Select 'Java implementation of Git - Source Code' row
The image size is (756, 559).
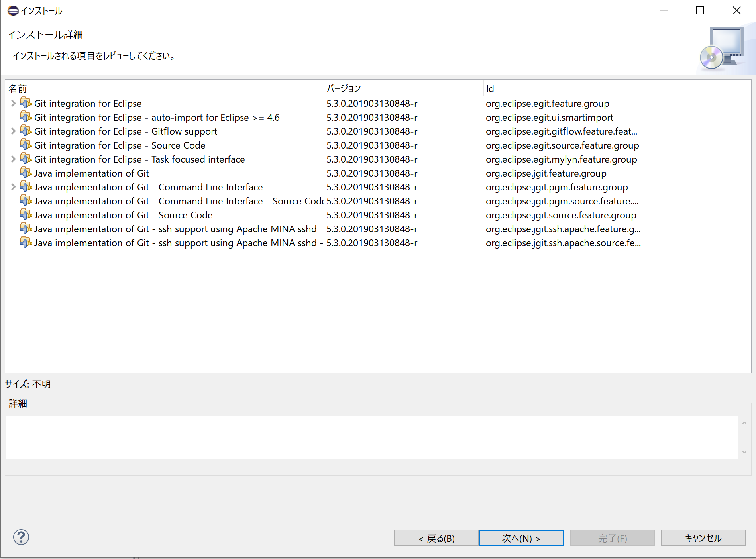coord(124,215)
